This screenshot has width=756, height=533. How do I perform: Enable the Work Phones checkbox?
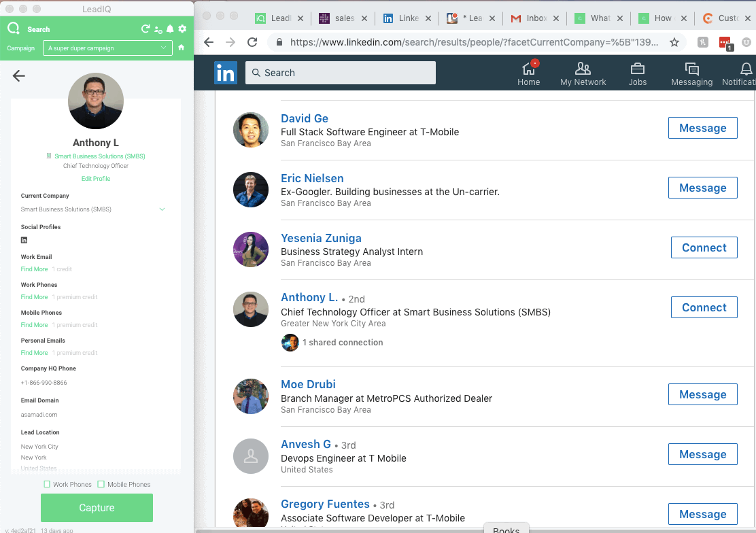point(47,484)
